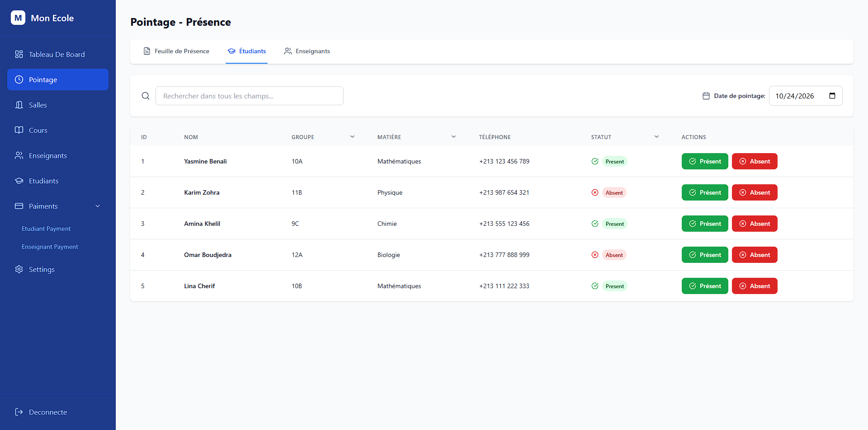The width and height of the screenshot is (868, 430).
Task: Mark Amina Khelil as Absent
Action: pyautogui.click(x=755, y=224)
